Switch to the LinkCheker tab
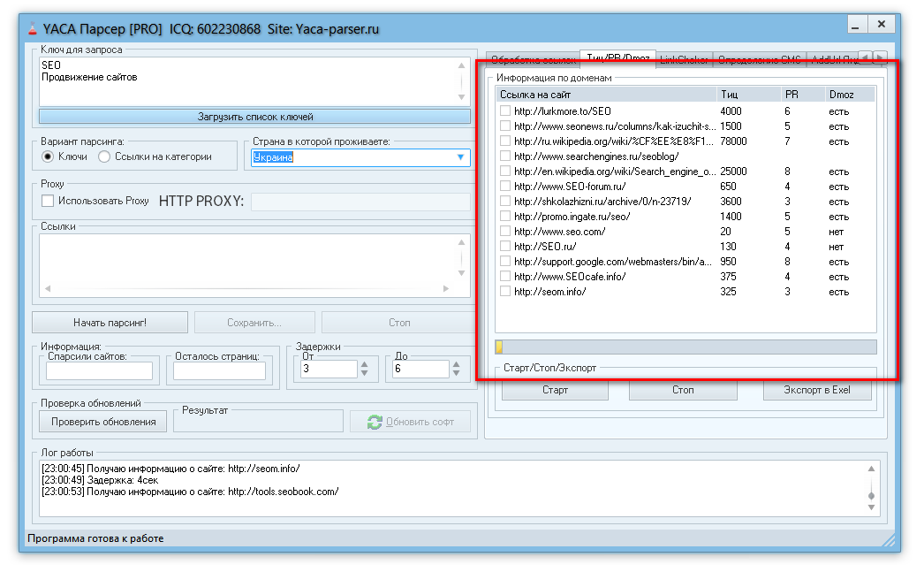The width and height of the screenshot is (924, 572). [684, 60]
